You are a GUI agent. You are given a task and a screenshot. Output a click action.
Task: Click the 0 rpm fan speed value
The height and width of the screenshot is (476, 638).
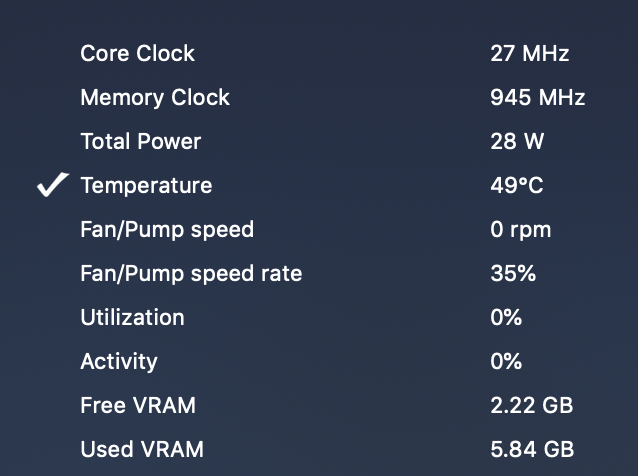click(520, 230)
